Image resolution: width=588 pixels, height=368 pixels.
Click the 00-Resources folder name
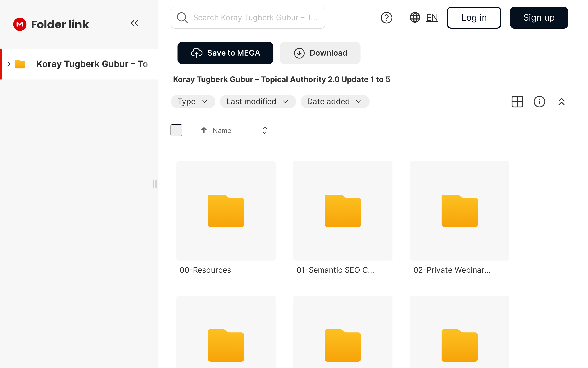point(205,270)
